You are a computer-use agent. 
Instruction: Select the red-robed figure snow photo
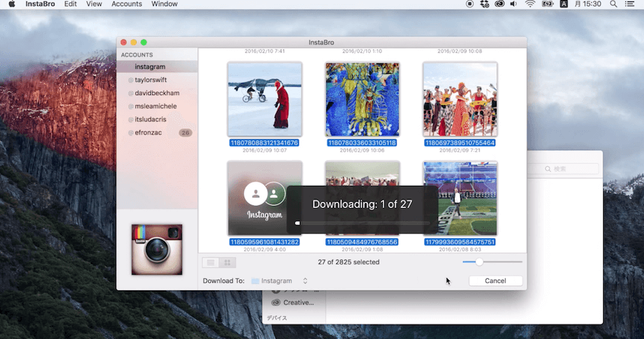265,99
